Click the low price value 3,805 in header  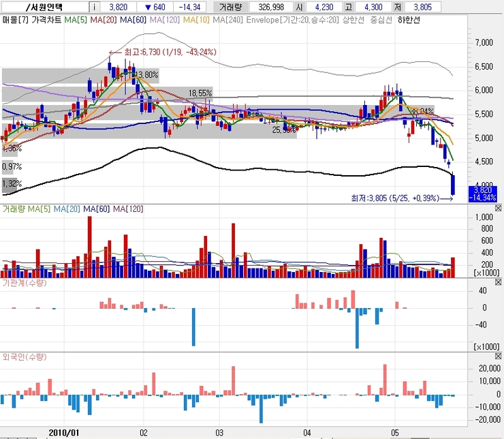tap(422, 7)
